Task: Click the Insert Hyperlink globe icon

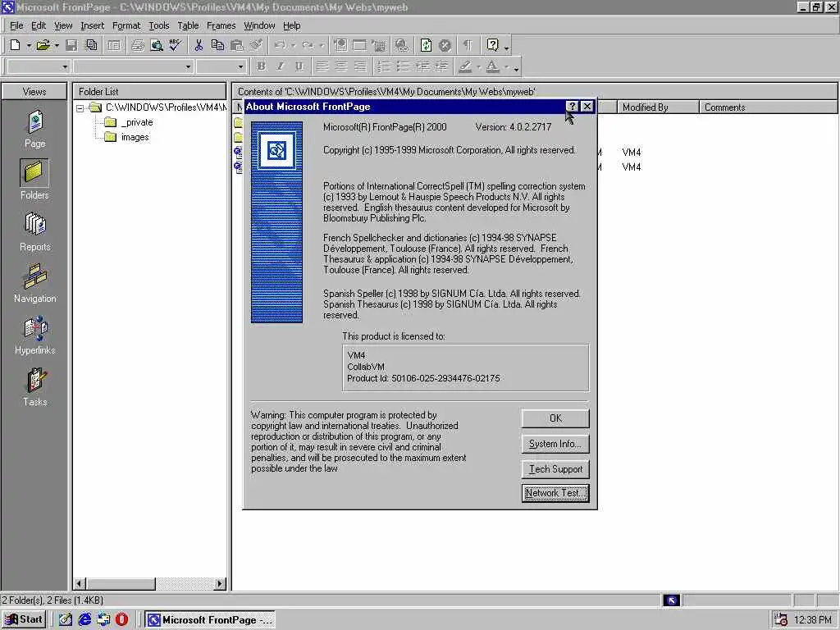Action: 402,46
